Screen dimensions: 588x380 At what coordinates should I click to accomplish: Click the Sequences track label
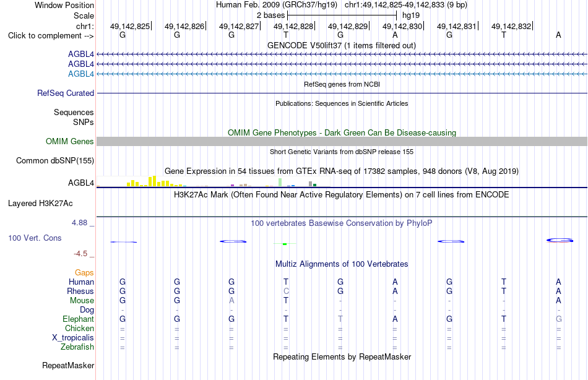coord(74,112)
